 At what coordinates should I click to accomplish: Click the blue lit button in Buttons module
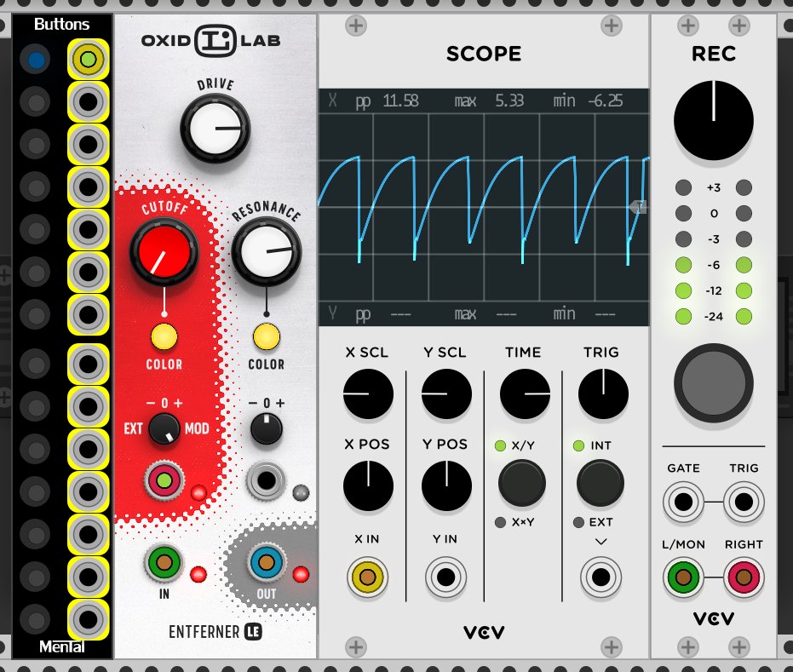click(x=36, y=60)
